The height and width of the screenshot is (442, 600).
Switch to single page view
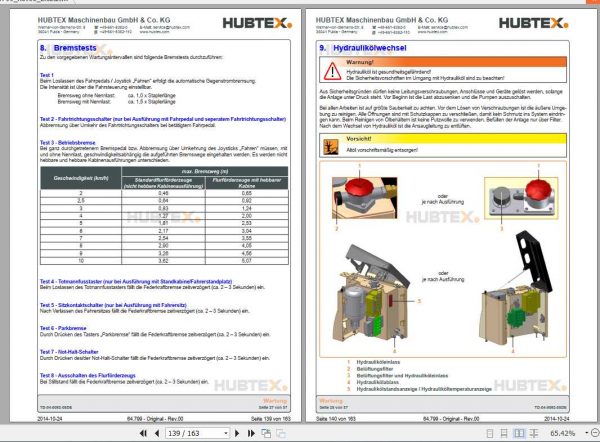tap(489, 433)
